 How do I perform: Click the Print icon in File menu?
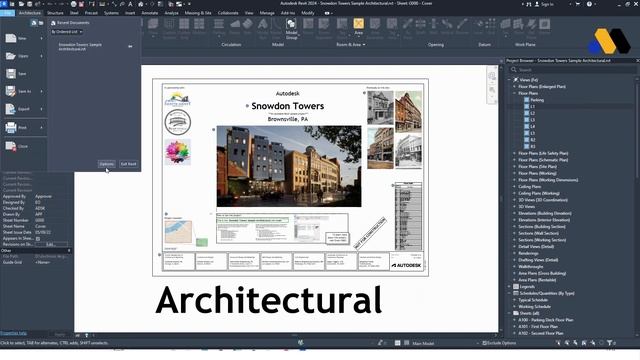click(11, 127)
